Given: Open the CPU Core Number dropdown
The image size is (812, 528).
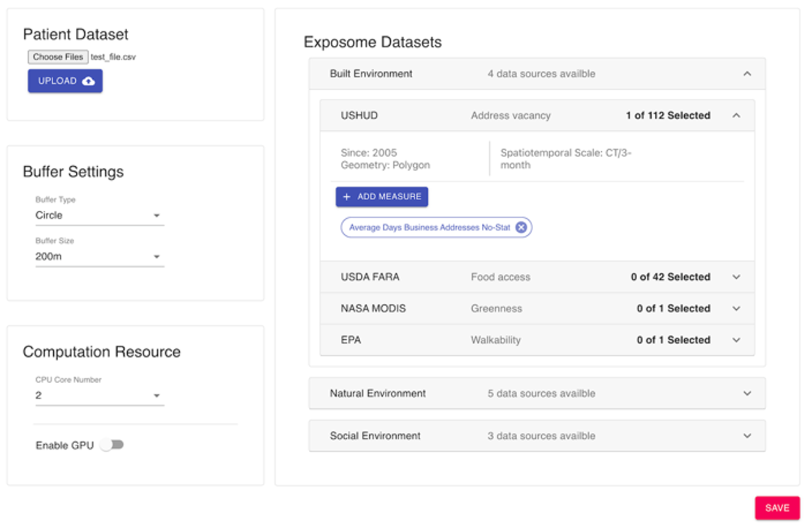Looking at the screenshot, I should pyautogui.click(x=100, y=395).
